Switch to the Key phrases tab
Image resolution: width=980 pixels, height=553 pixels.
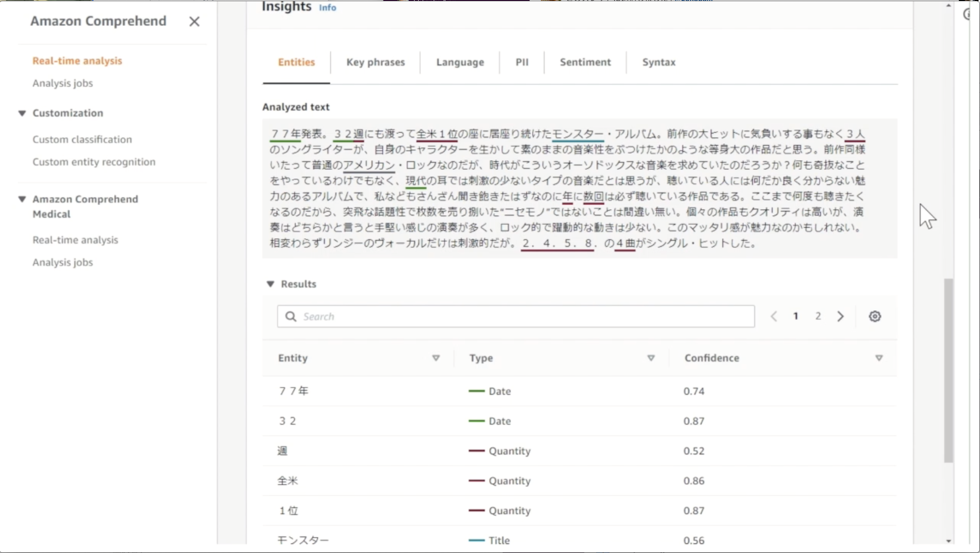[x=375, y=62]
